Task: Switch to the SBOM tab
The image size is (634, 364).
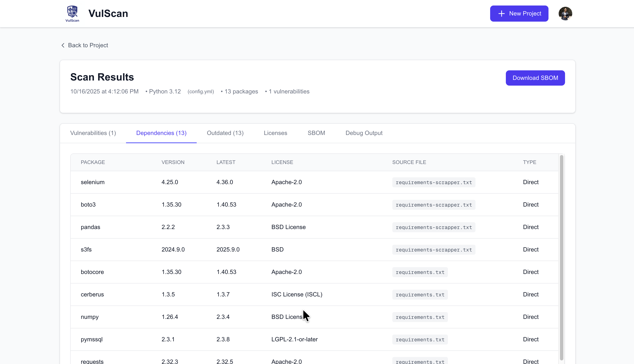Action: (x=316, y=133)
